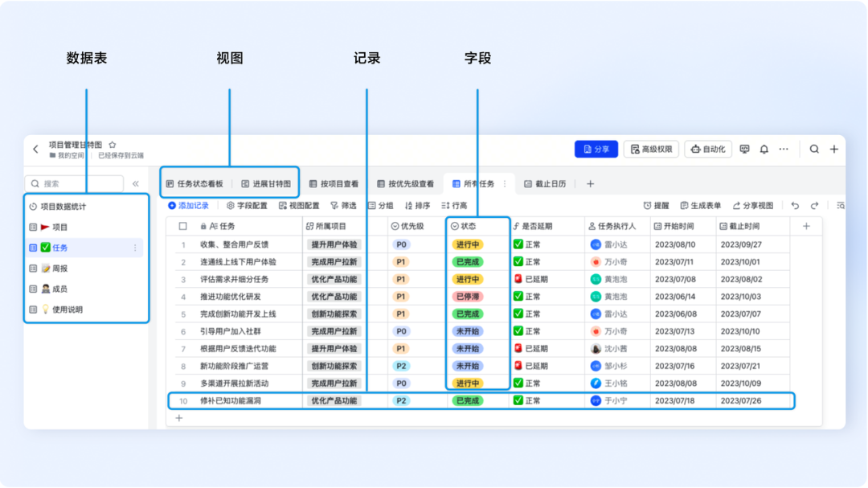Open the ... more options menu

coord(784,149)
